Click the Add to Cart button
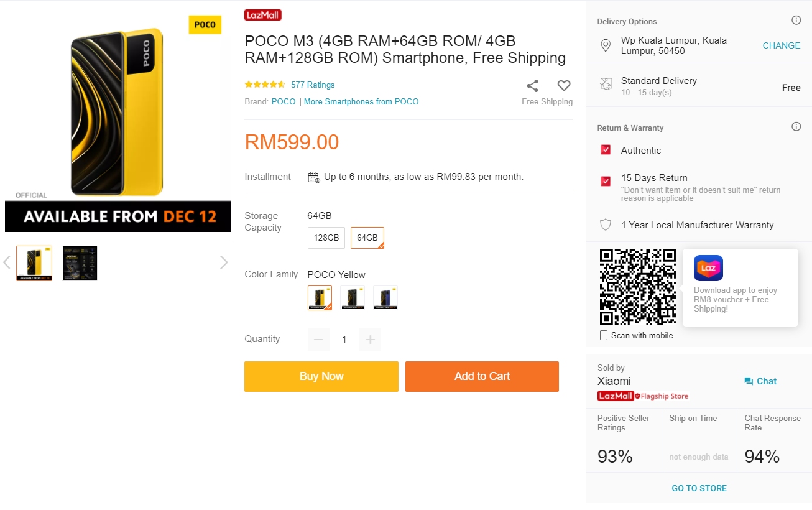The image size is (812, 510). click(x=482, y=376)
